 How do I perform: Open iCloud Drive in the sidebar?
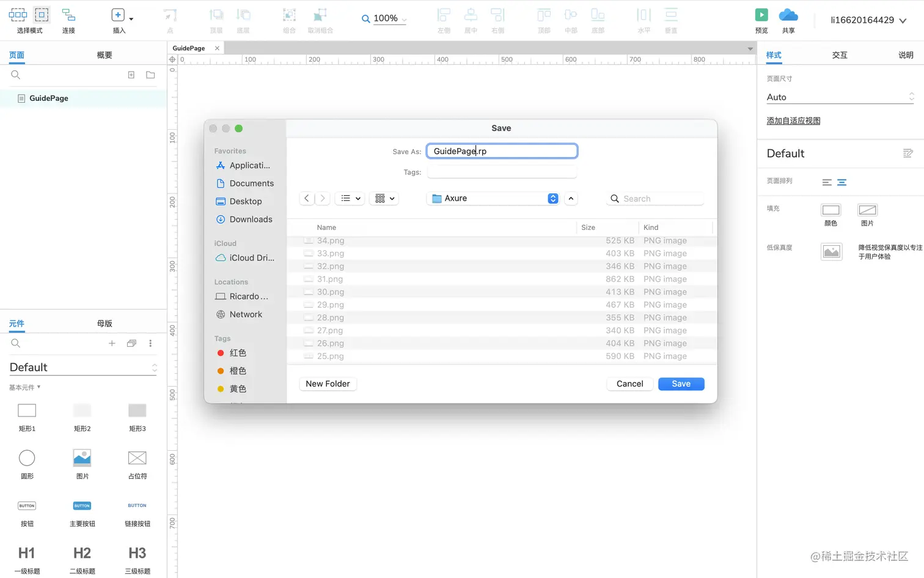click(245, 258)
